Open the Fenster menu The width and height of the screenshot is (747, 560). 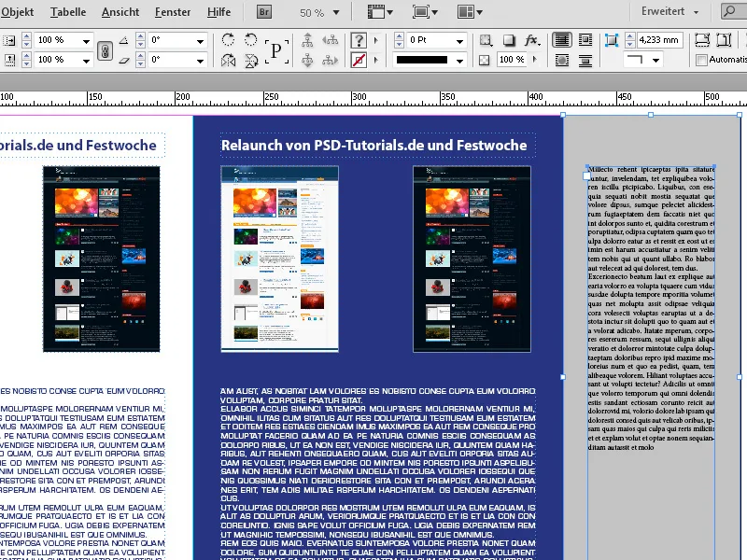coord(173,12)
